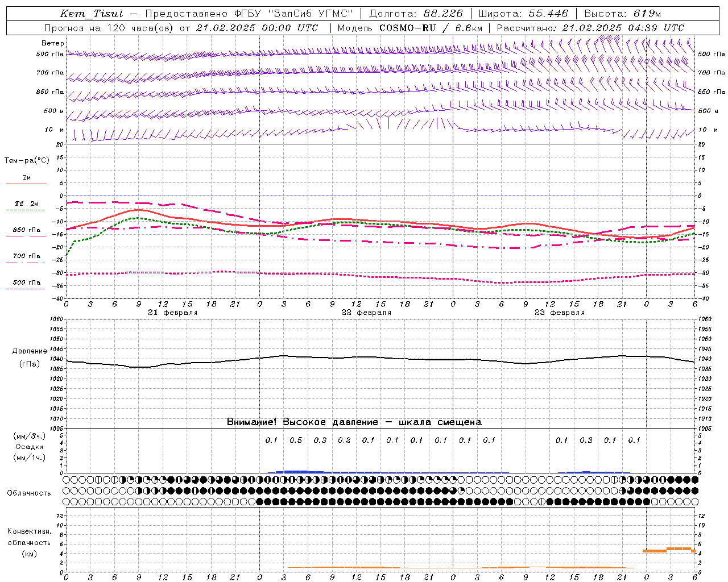The width and height of the screenshot is (728, 582).
Task: Click the '700 гПа' temperature legend entry
Action: [x=27, y=256]
